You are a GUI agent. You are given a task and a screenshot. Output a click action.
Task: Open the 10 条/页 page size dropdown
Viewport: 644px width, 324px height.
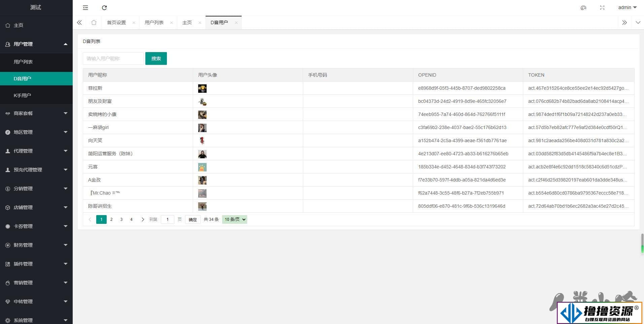pyautogui.click(x=235, y=219)
